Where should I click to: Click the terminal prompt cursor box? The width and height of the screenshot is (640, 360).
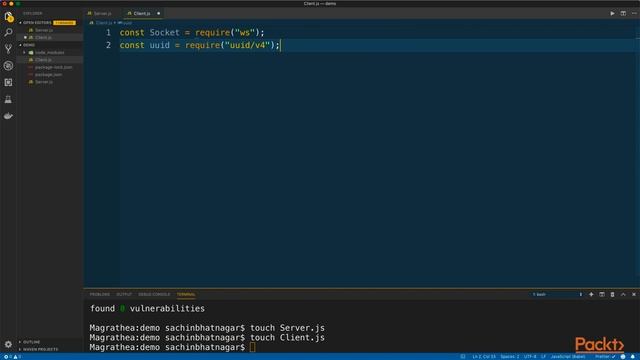[x=253, y=347]
